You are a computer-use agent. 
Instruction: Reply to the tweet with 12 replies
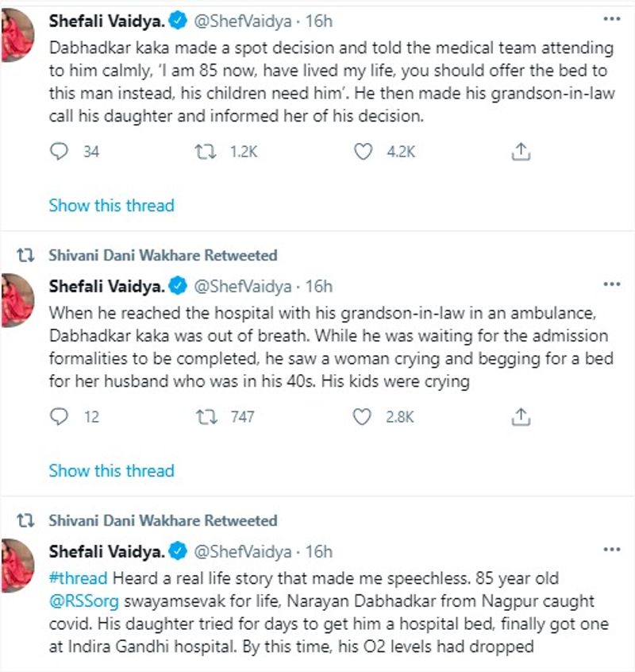coord(60,416)
